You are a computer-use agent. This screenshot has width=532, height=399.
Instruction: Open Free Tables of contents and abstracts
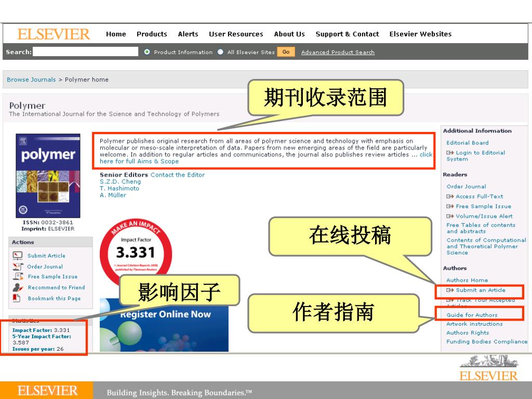pyautogui.click(x=481, y=228)
